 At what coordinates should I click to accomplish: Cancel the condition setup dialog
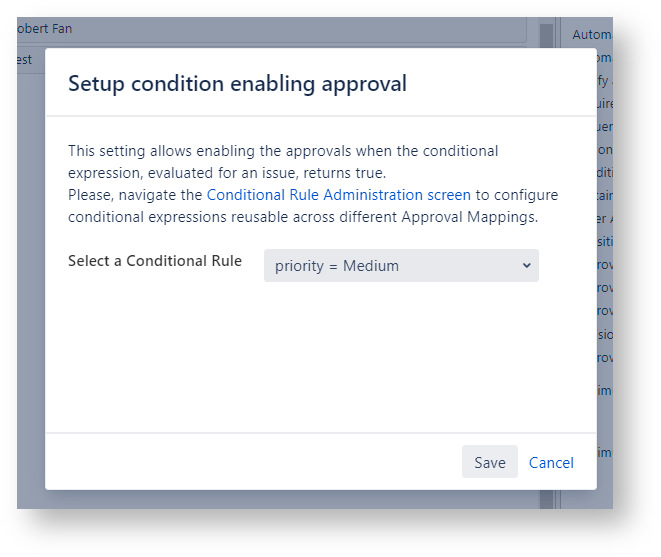pyautogui.click(x=551, y=462)
